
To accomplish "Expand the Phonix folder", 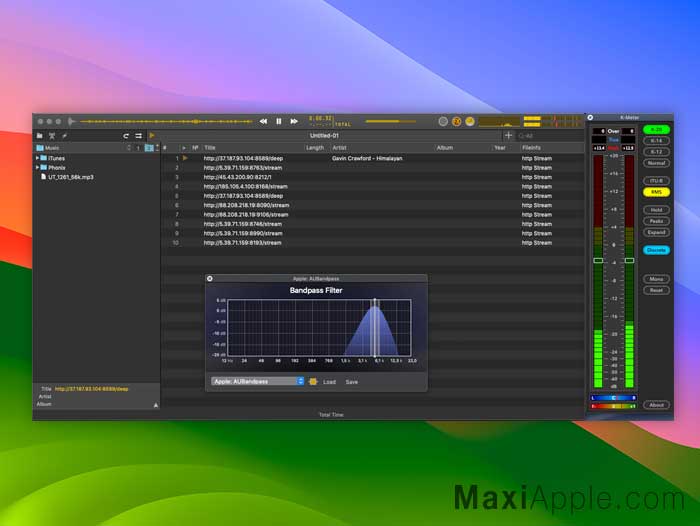I will (x=37, y=167).
